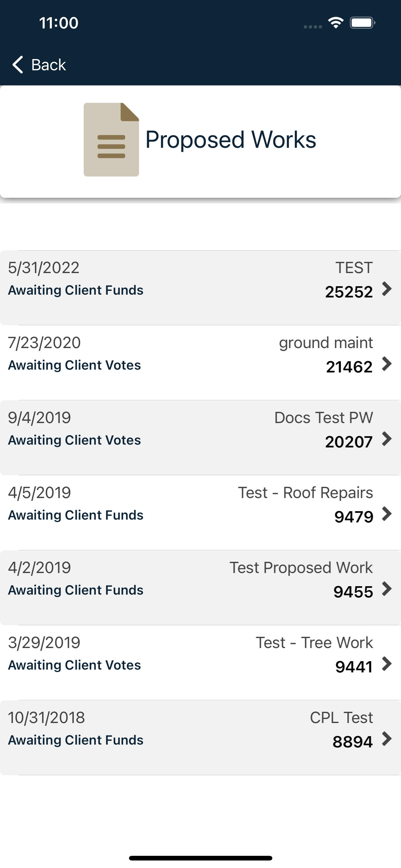Tap chevron beside Test - Tree Work 9441
The image size is (401, 868).
point(387,664)
